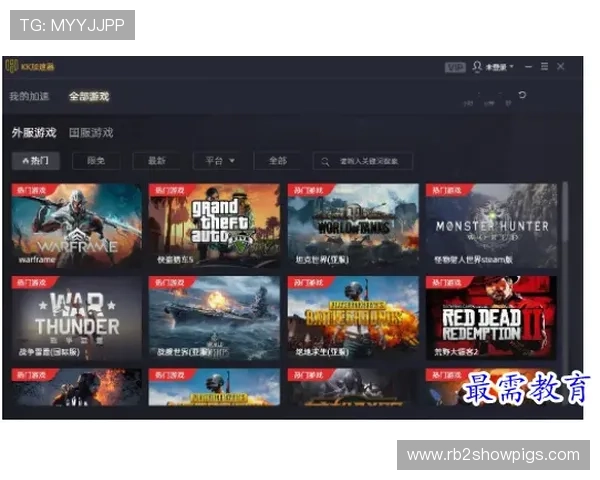The height and width of the screenshot is (480, 600).
Task: Open the VIP badge
Action: coord(455,67)
